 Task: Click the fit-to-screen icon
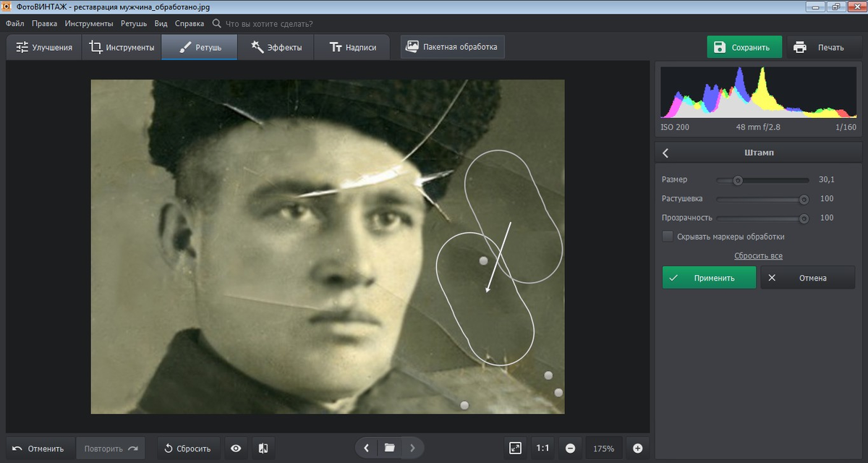pyautogui.click(x=515, y=449)
